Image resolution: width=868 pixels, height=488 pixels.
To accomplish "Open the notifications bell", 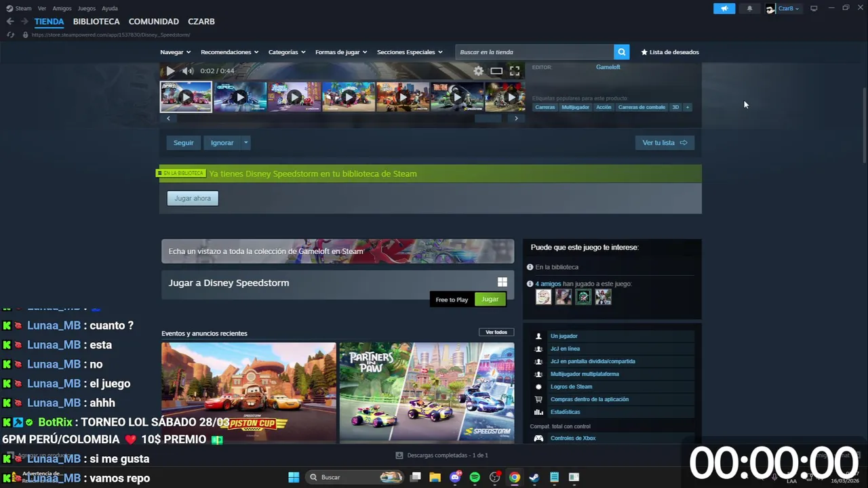I will tap(749, 8).
